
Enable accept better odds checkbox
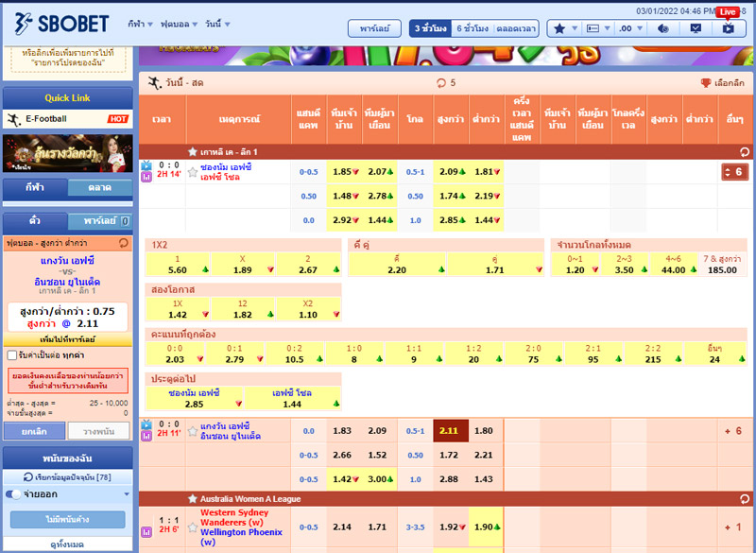pyautogui.click(x=11, y=355)
